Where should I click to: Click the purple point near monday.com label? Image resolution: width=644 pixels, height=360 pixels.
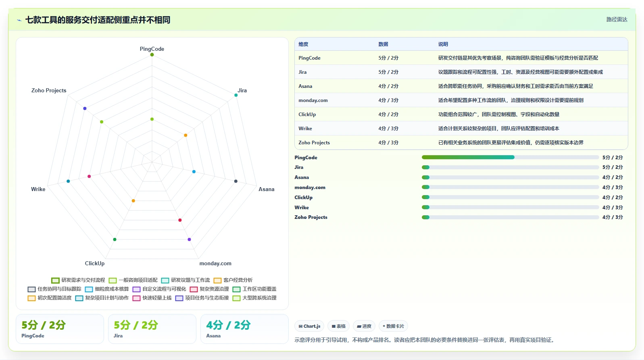(189, 239)
